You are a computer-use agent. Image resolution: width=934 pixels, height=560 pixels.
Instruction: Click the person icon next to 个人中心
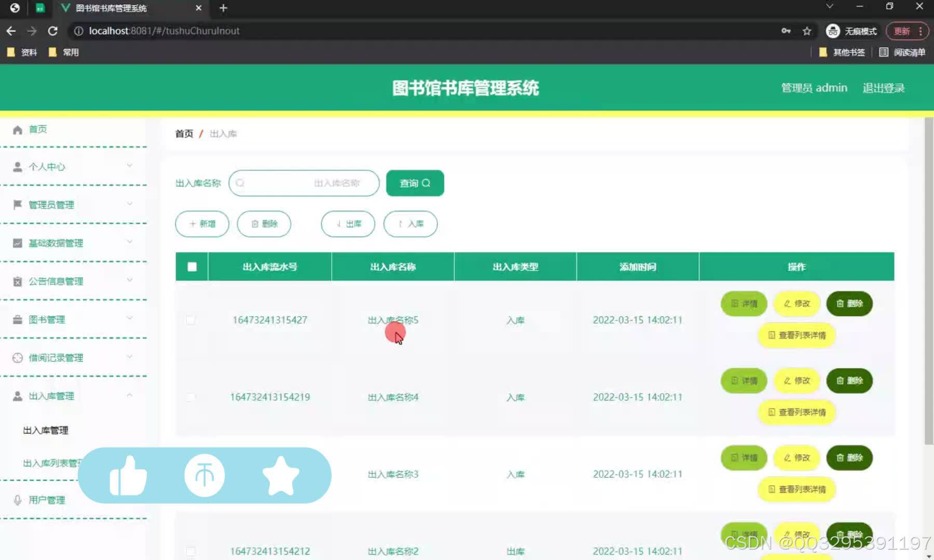point(18,167)
